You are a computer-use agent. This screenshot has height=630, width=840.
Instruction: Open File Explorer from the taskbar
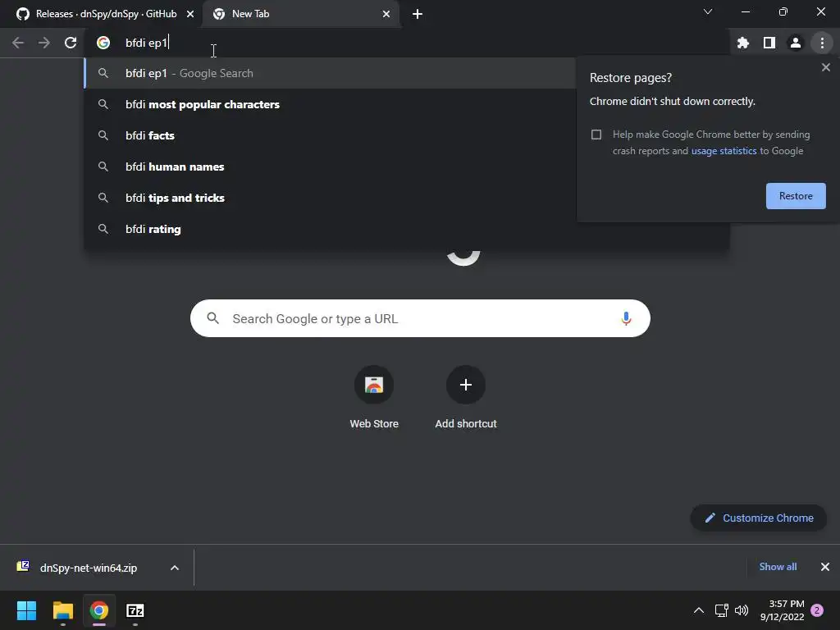point(62,610)
